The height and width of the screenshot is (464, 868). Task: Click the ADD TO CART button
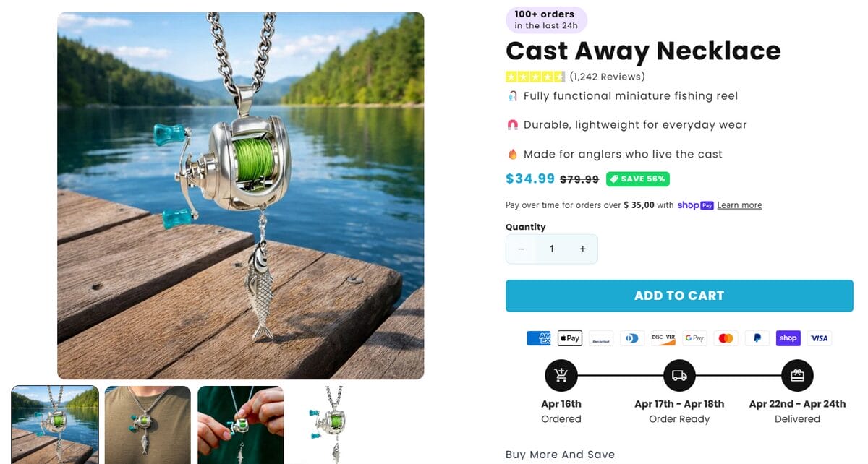679,295
